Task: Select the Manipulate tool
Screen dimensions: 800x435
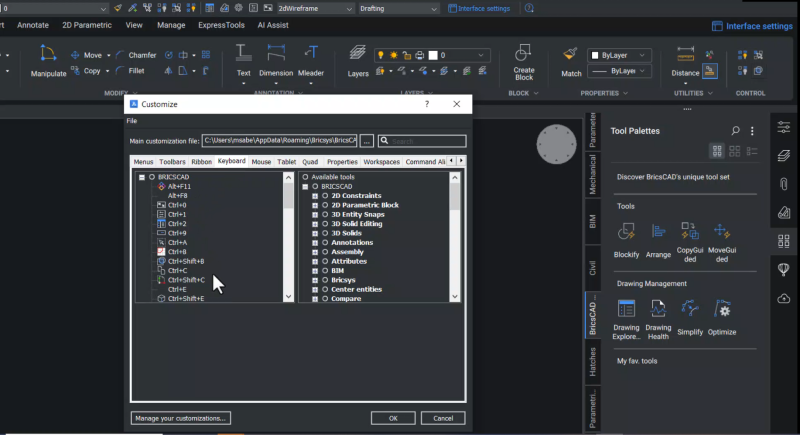Action: point(48,61)
